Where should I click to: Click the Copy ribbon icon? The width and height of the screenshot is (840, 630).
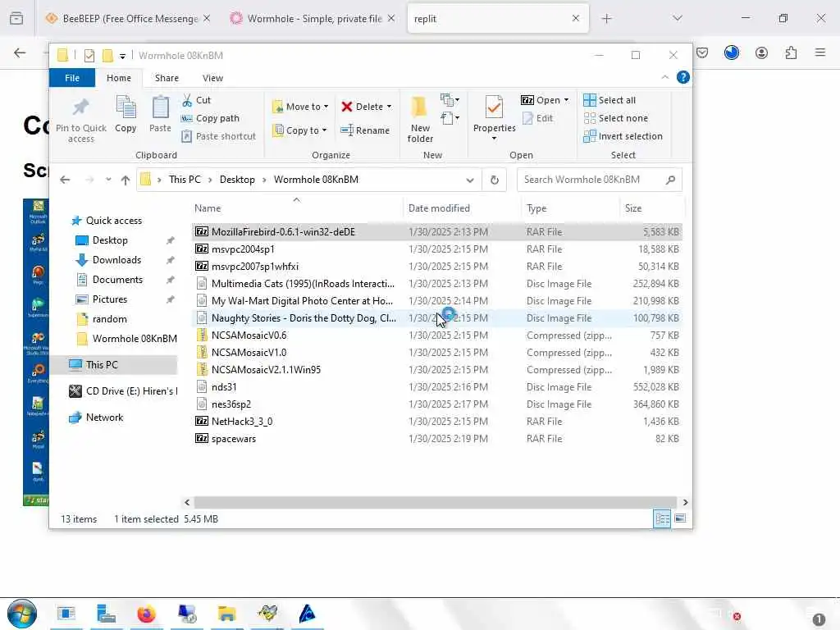[126, 107]
